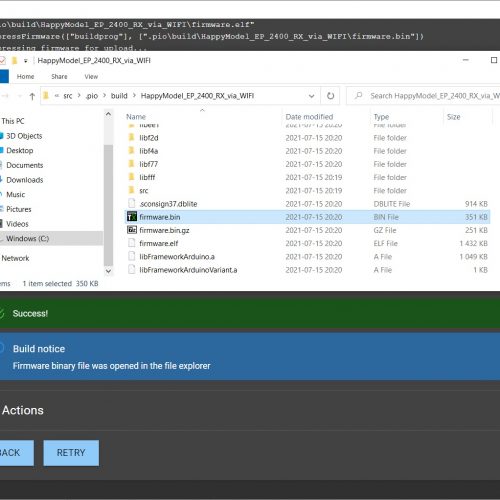Click the BACK button
The height and width of the screenshot is (500, 500).
click(x=17, y=453)
